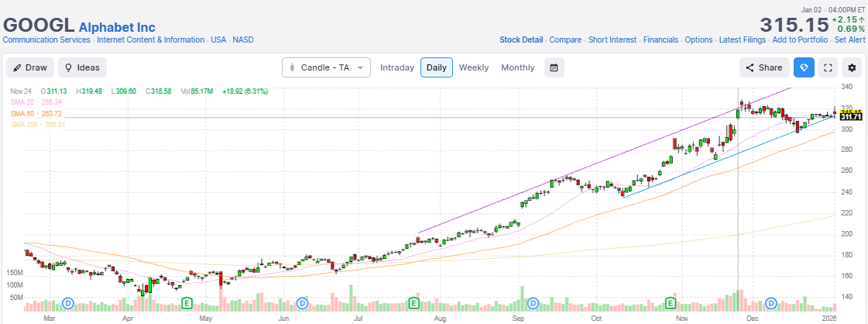Open the date range calendar icon
Image resolution: width=868 pixels, height=324 pixels.
554,67
